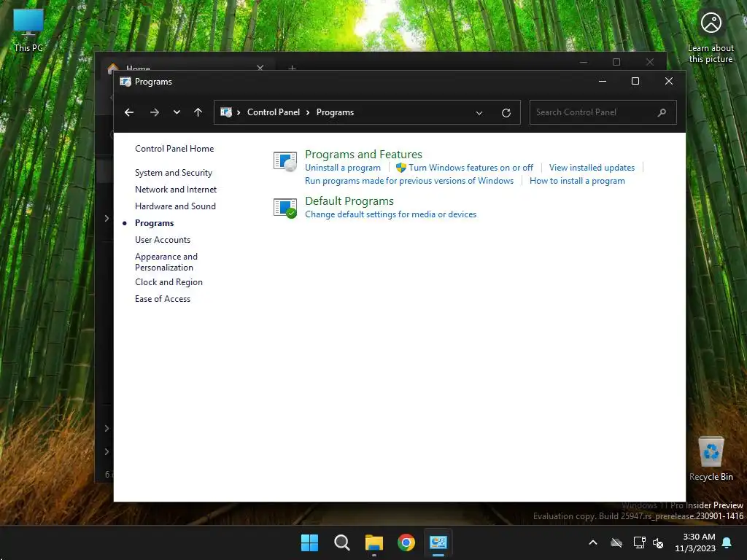Click the Control Panel icon in address bar
The height and width of the screenshot is (560, 747).
(226, 112)
